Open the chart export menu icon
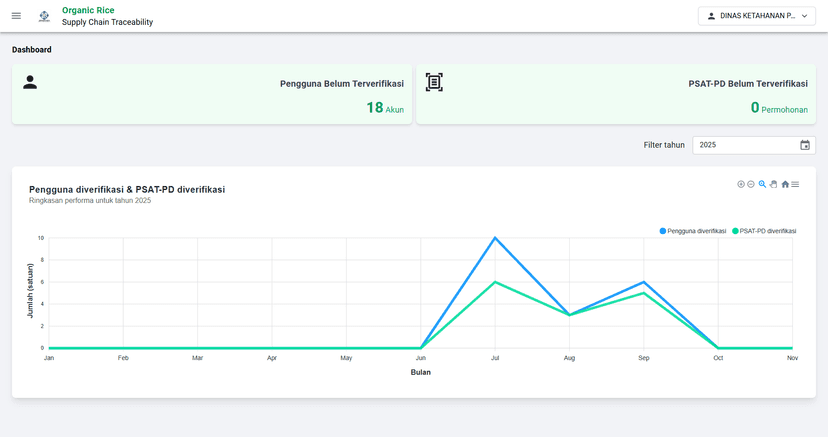 coord(795,184)
